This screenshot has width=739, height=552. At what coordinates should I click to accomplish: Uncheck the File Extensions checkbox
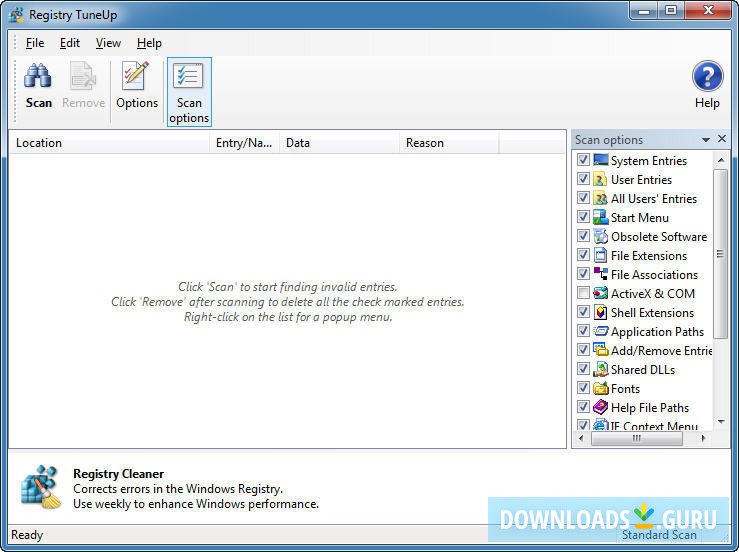[583, 255]
